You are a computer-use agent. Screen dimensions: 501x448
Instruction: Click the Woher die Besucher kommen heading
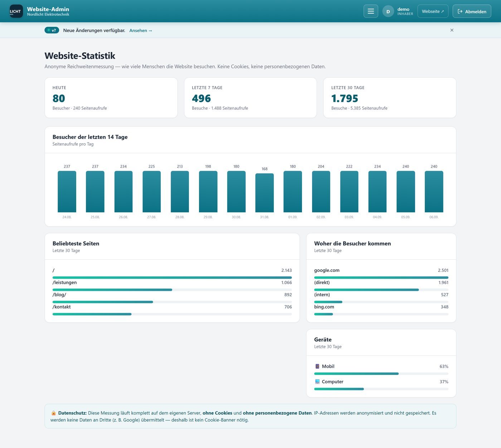pyautogui.click(x=352, y=244)
